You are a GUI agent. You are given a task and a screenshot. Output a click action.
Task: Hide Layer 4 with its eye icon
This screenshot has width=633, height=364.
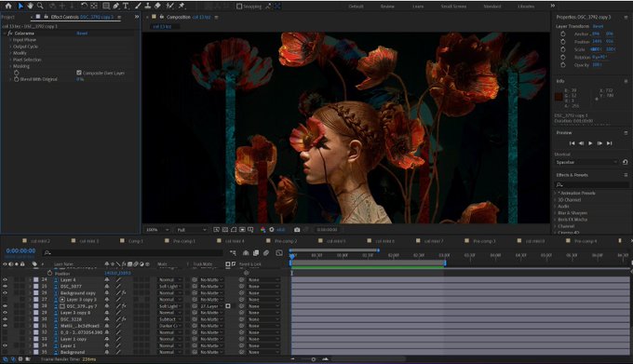point(5,279)
